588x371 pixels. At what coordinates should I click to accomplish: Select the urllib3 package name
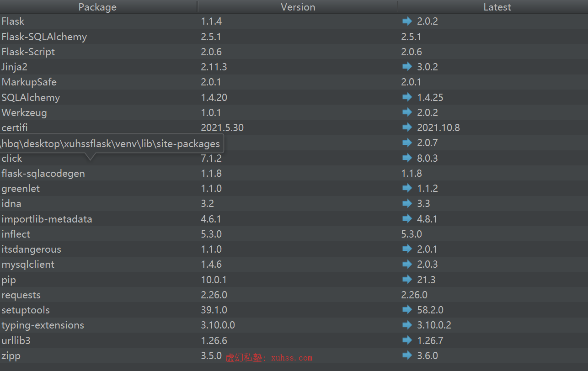(16, 340)
